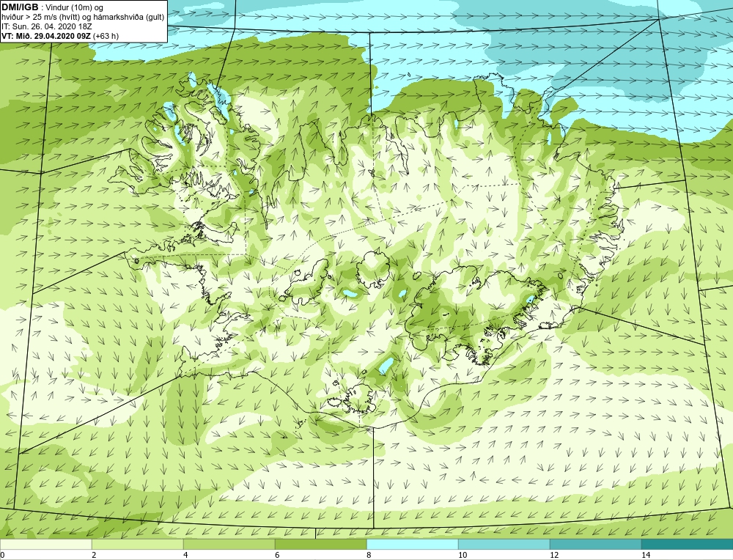733x560 pixels.
Task: Select the 12–14 teal colorbar swatch
Action: click(x=595, y=544)
